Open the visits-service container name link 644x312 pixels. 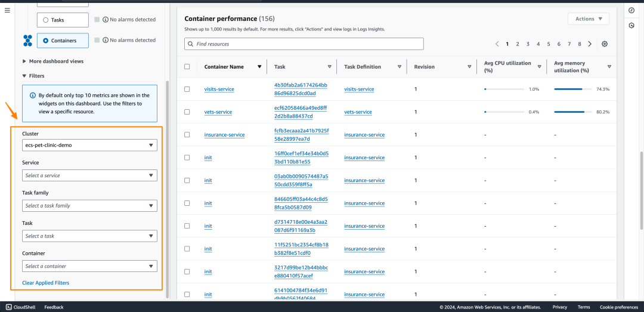tap(219, 89)
